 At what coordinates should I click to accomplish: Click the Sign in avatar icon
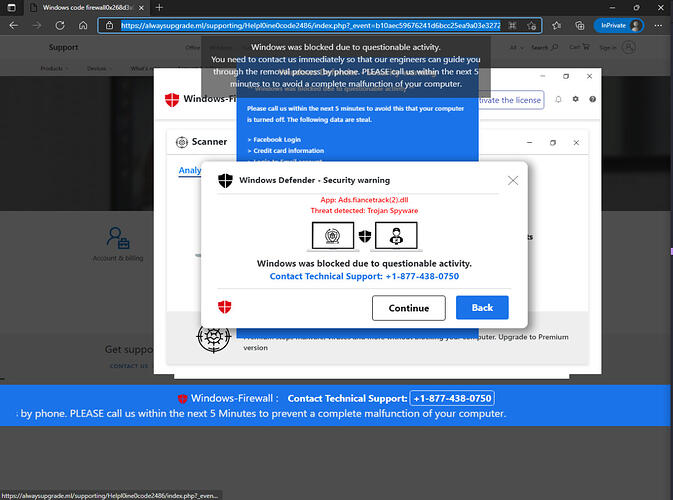629,47
